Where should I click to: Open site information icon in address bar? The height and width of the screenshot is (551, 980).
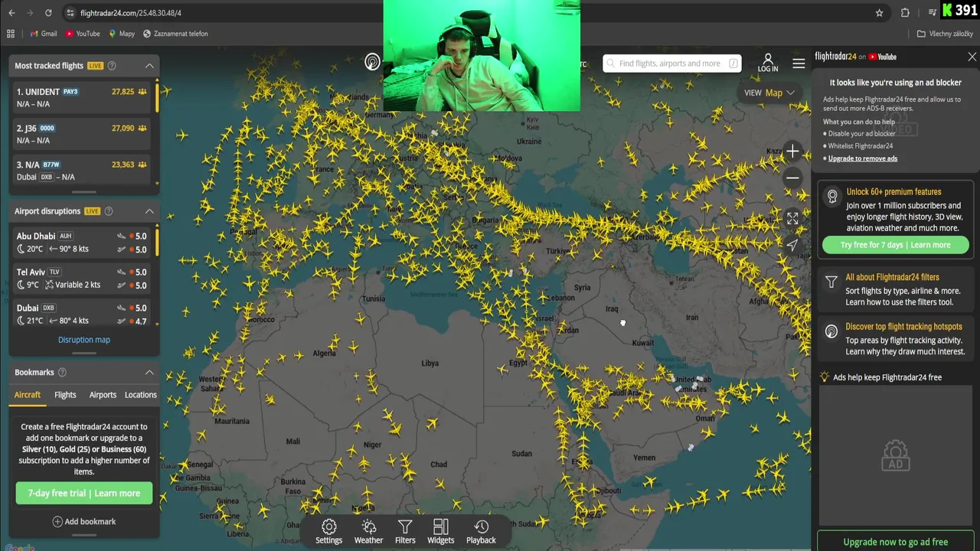tap(70, 13)
